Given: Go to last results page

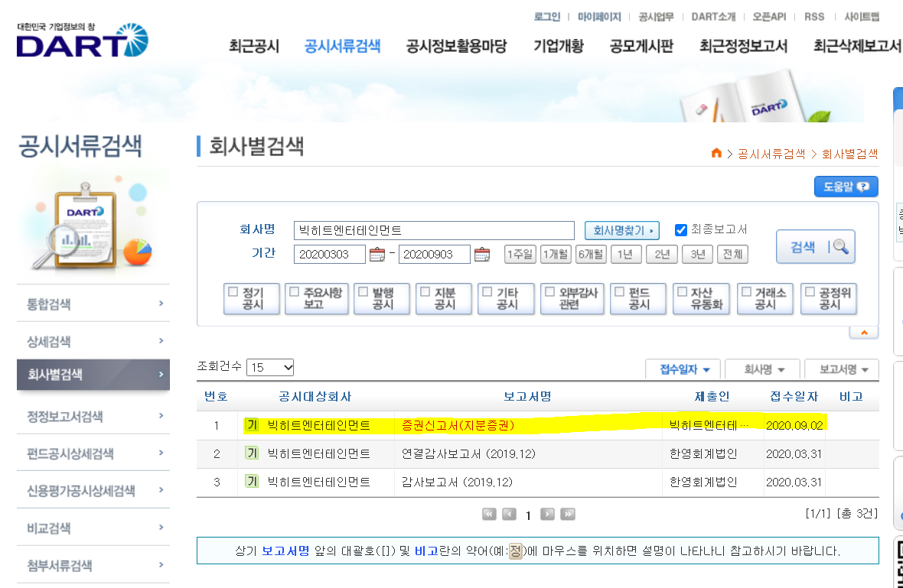Looking at the screenshot, I should coord(568,515).
